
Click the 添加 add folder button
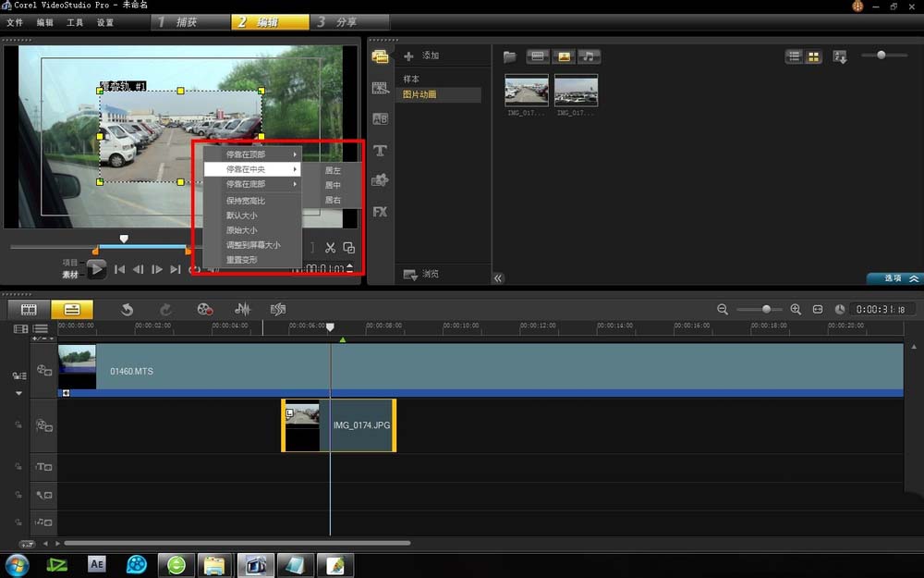click(421, 56)
